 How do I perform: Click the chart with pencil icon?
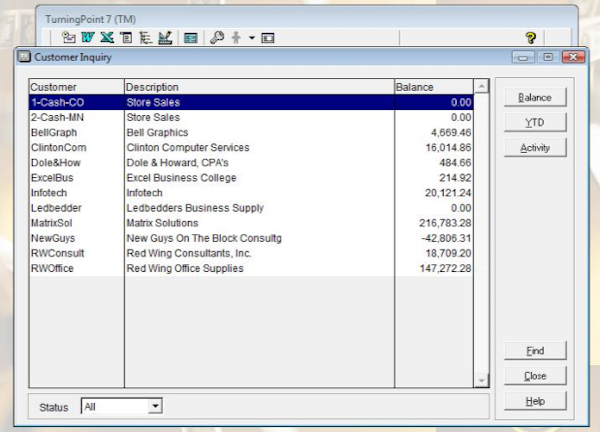[x=165, y=37]
